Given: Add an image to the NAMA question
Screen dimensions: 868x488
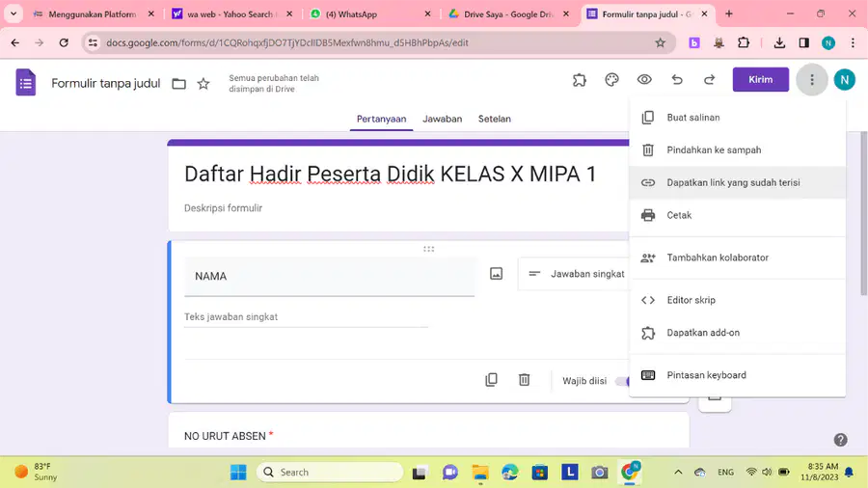Looking at the screenshot, I should (x=496, y=274).
